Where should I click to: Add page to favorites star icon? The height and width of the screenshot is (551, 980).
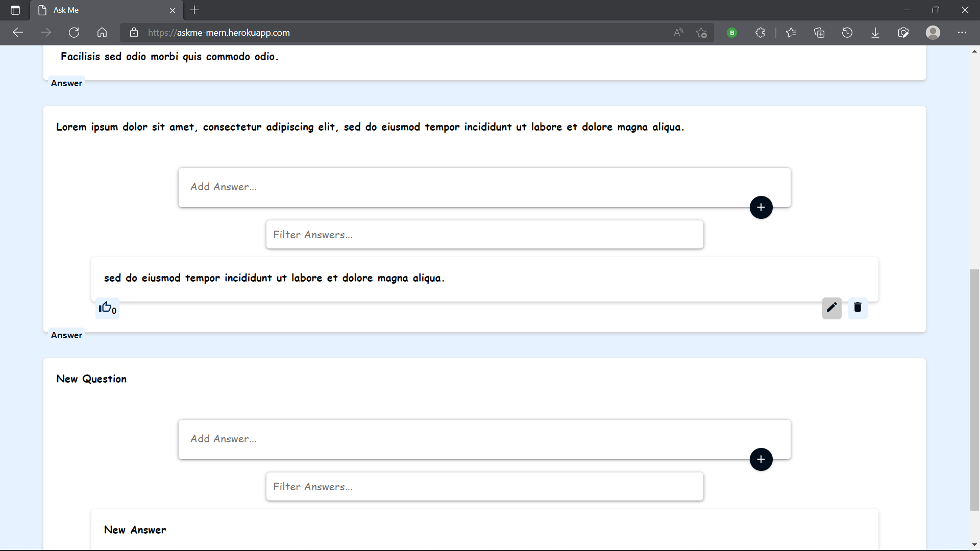pos(701,33)
